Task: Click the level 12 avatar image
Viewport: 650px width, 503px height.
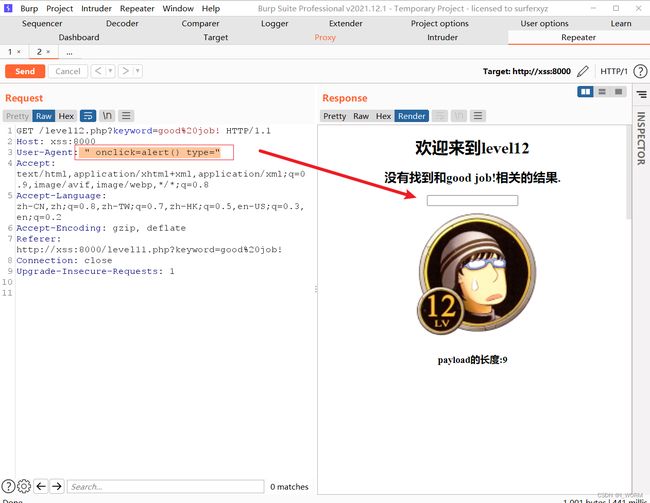Action: (x=476, y=275)
